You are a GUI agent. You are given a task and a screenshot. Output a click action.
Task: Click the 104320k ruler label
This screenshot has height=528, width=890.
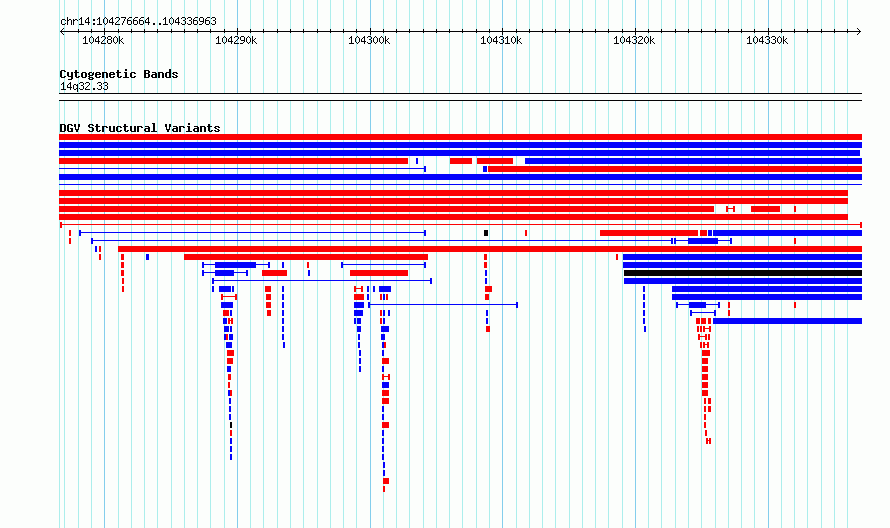pos(634,41)
